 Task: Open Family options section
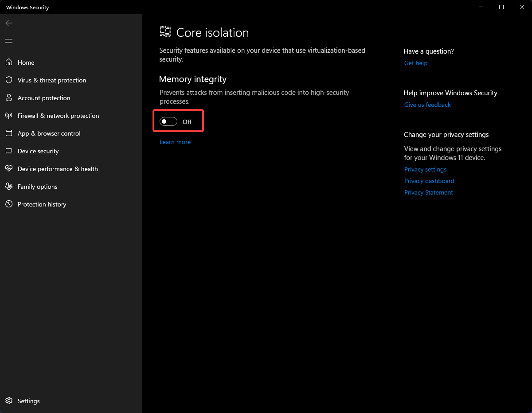(x=71, y=187)
